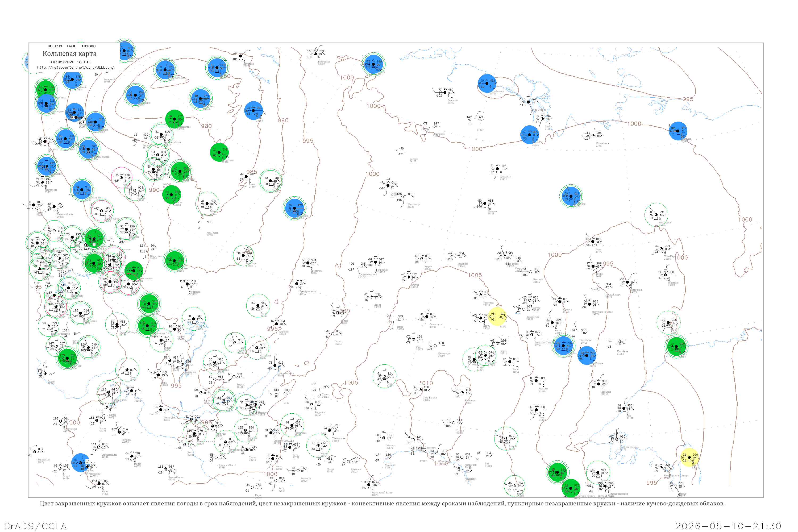Click the Жиганск 24343 station label

[x=493, y=212]
